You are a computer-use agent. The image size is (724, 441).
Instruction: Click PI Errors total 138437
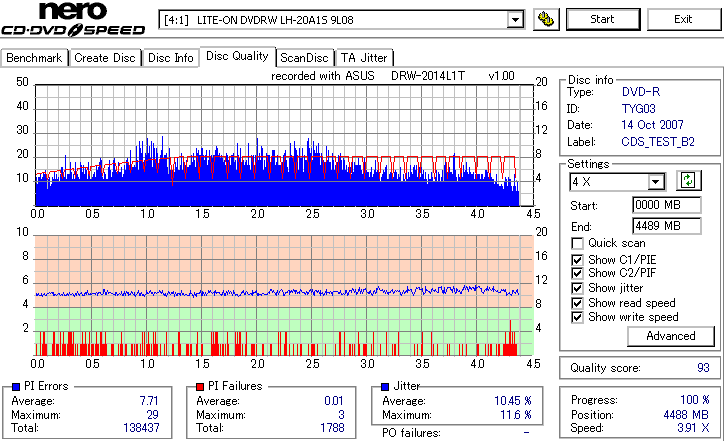point(141,428)
